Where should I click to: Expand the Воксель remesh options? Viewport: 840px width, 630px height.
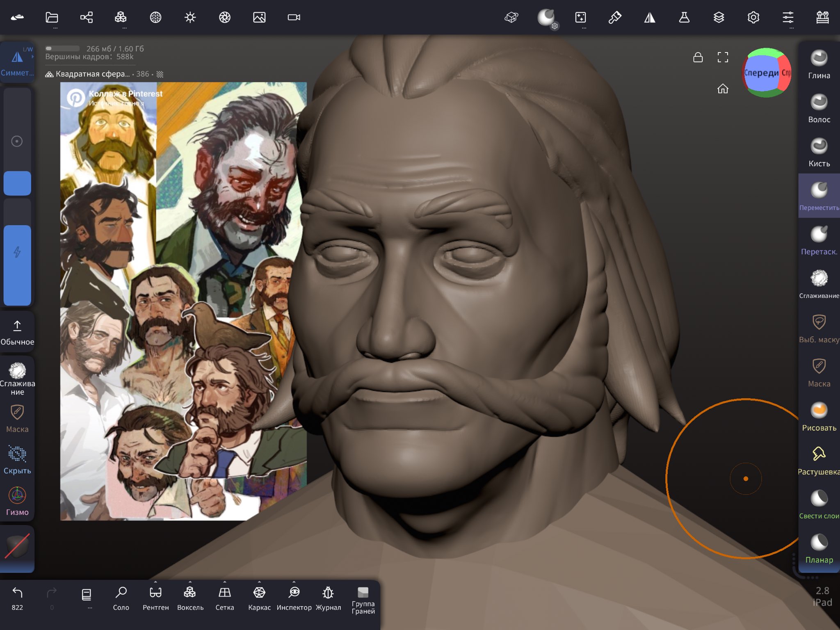pyautogui.click(x=190, y=582)
